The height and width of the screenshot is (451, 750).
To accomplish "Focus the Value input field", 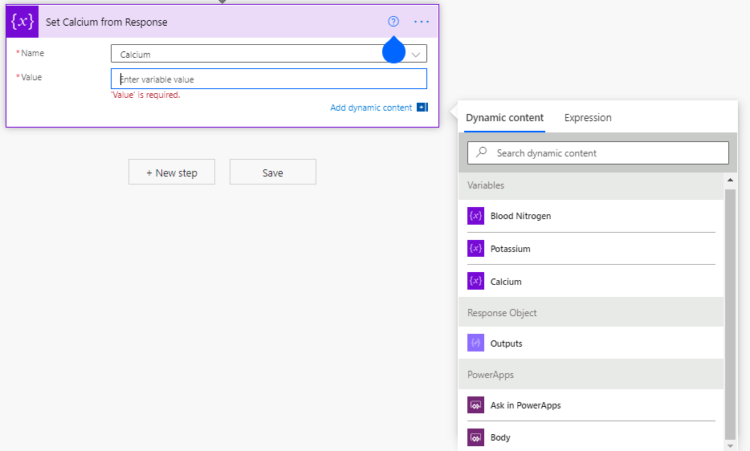I will click(268, 79).
